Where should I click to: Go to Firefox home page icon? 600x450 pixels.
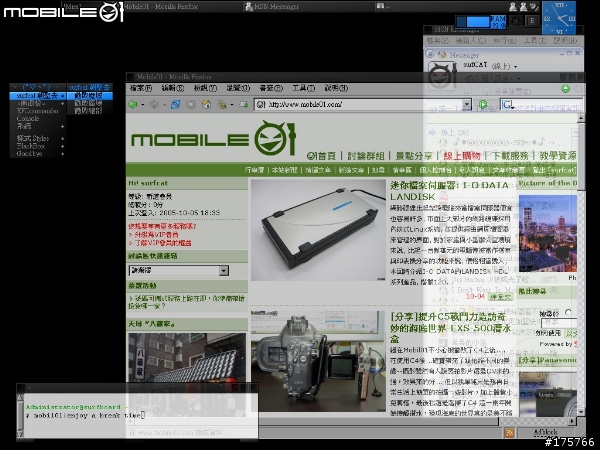coord(206,104)
